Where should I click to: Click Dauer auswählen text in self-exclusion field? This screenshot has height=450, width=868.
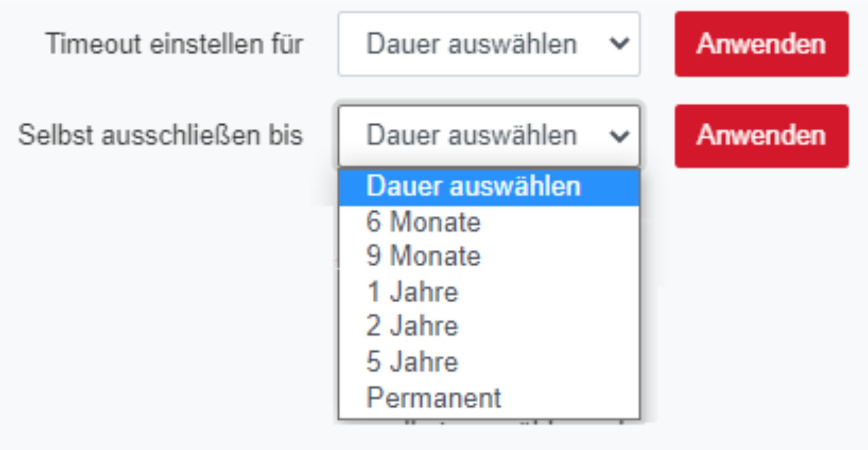click(472, 136)
